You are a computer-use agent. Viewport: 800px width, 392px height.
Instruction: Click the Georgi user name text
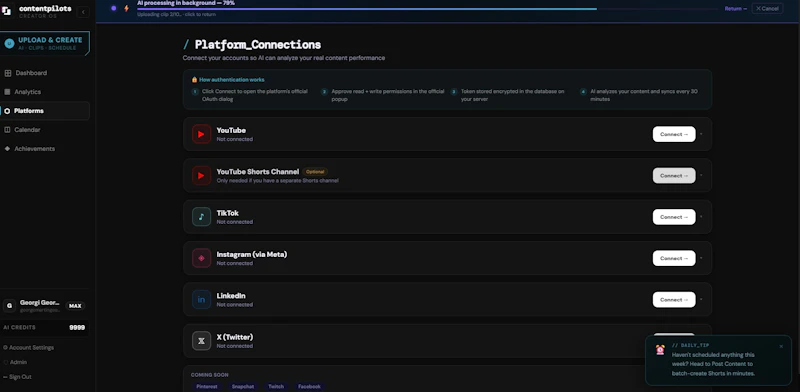coord(40,303)
